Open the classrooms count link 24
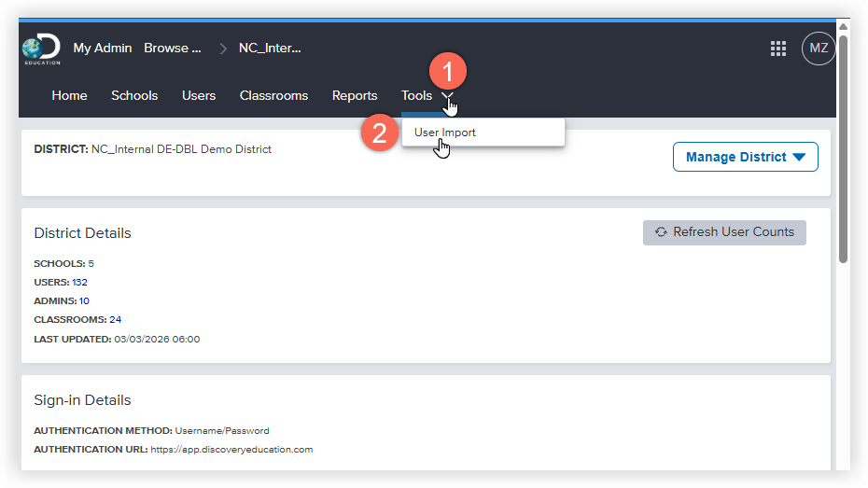 [115, 320]
